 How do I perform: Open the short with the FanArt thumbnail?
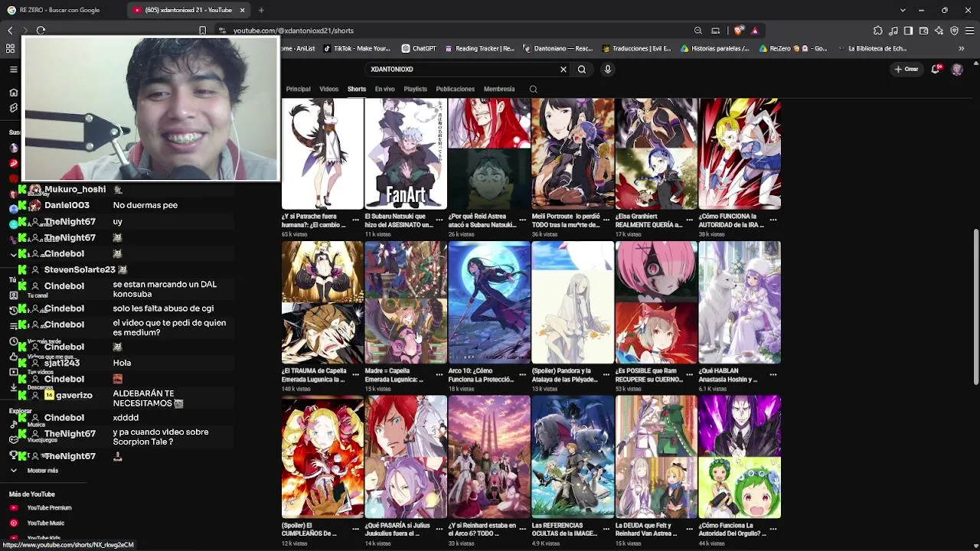406,153
